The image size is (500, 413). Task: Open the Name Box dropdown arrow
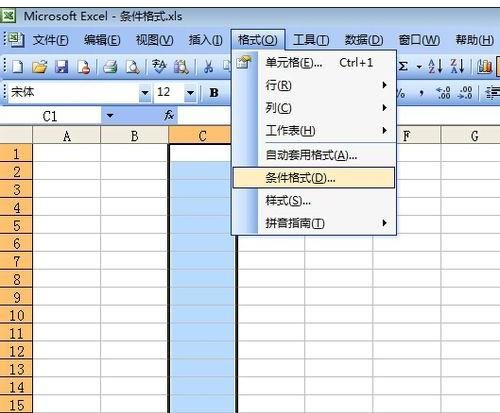(110, 116)
